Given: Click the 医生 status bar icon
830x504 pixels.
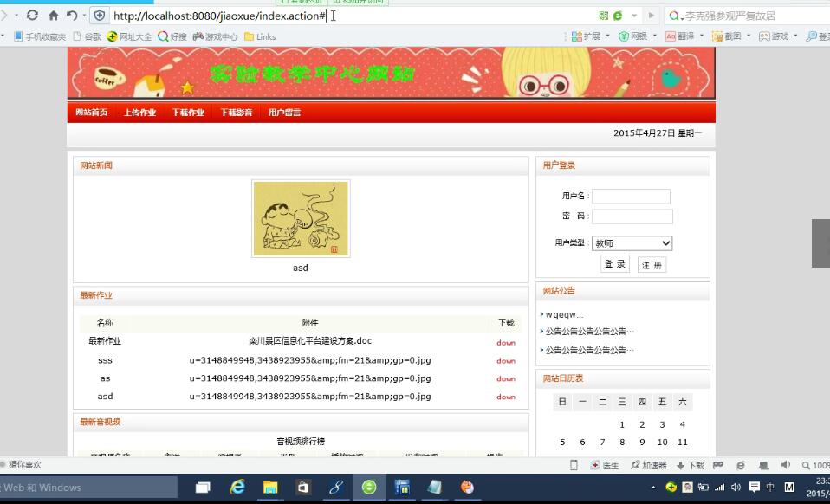Looking at the screenshot, I should click(605, 465).
